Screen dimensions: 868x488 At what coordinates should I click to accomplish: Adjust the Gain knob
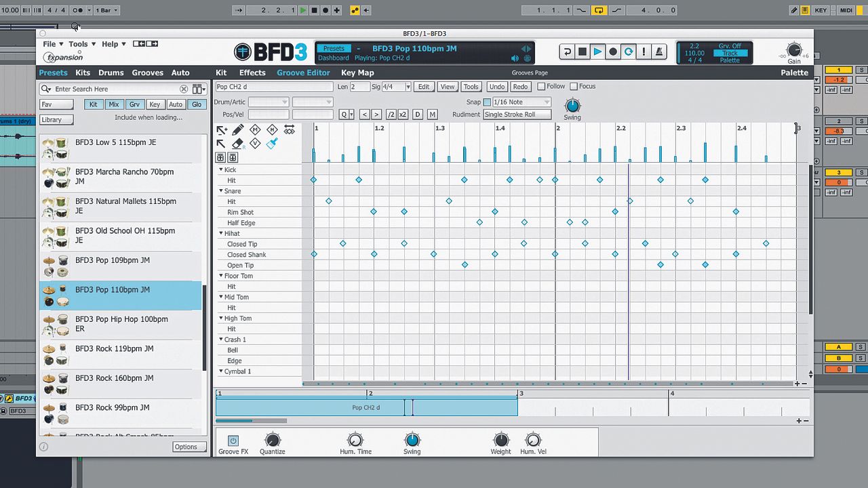click(794, 49)
